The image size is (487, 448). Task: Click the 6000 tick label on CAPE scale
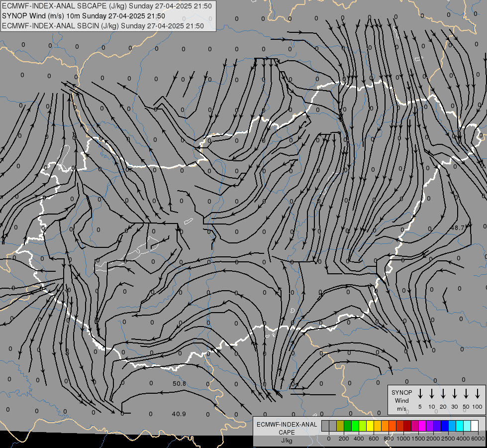click(478, 439)
